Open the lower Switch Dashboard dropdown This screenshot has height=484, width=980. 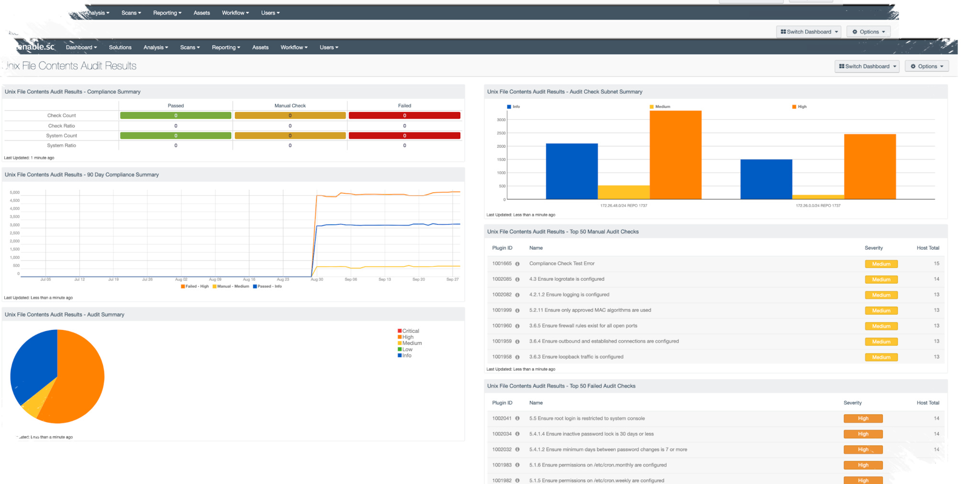867,66
